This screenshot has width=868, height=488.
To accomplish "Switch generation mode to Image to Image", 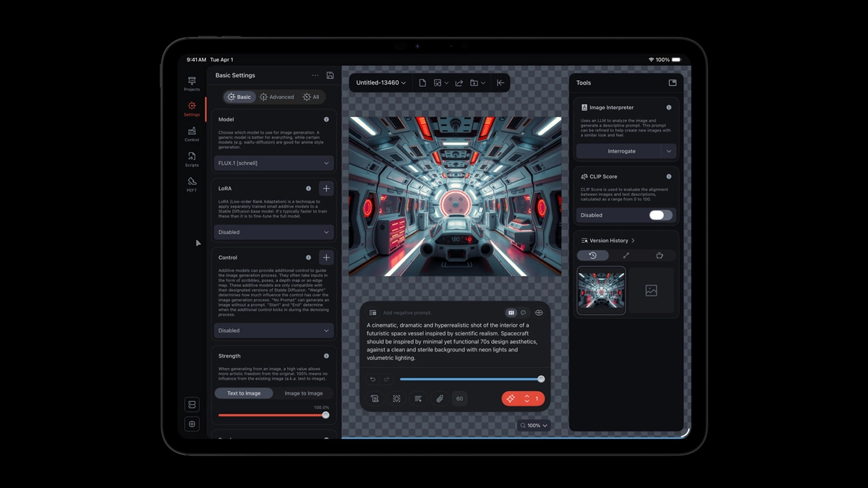I will pos(304,393).
